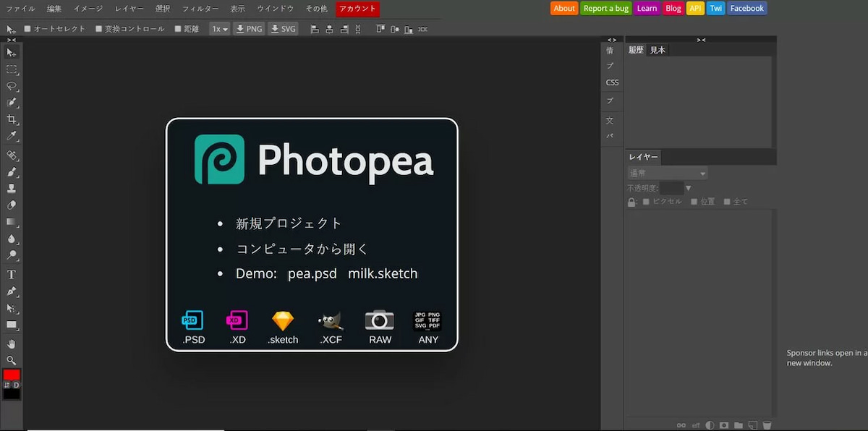Select the Crop tool
The width and height of the screenshot is (868, 431).
[x=12, y=119]
